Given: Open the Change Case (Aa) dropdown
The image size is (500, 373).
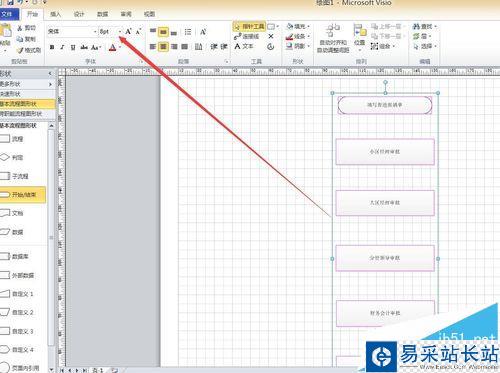Looking at the screenshot, I should [96, 47].
